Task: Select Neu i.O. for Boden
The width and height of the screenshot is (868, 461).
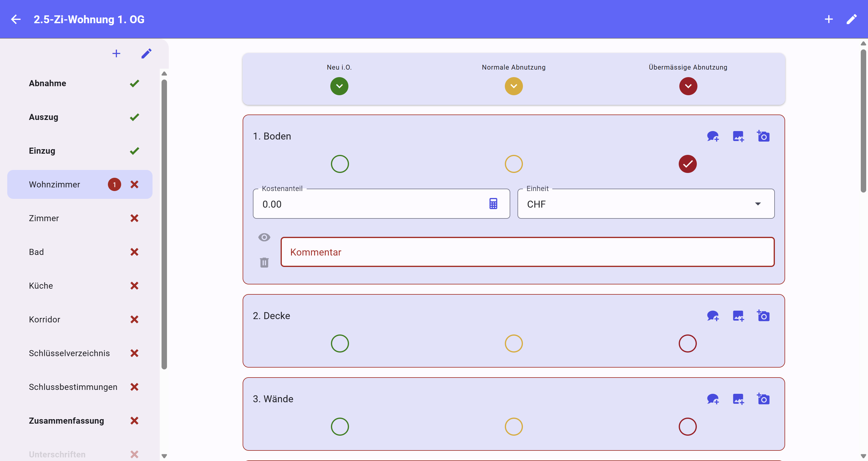Action: [340, 164]
